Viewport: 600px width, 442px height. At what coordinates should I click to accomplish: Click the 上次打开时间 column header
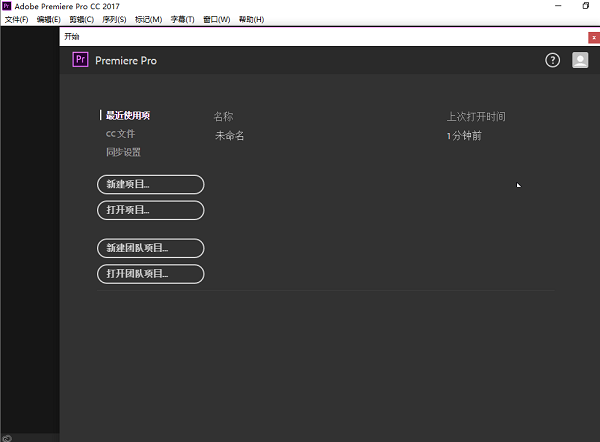tap(476, 117)
